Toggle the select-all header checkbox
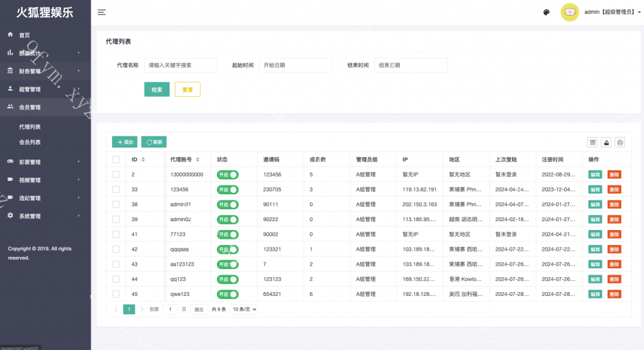This screenshot has height=350, width=644. click(116, 159)
